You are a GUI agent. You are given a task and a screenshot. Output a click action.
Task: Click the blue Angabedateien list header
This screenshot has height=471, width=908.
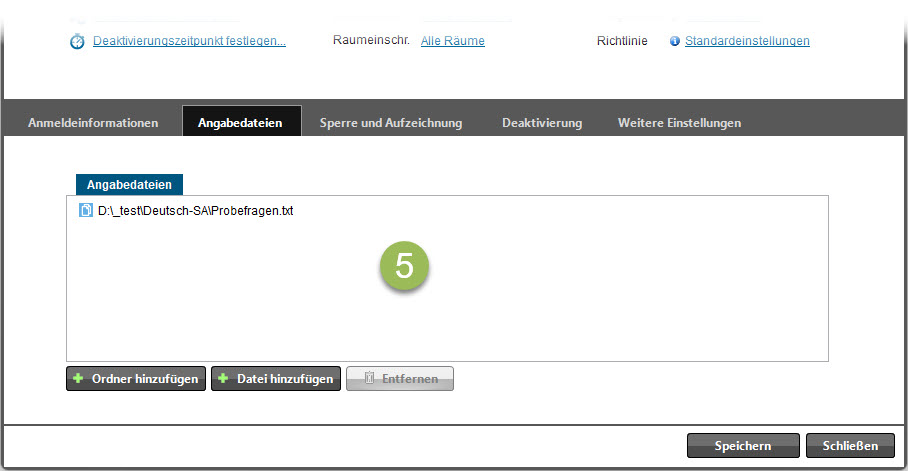(129, 185)
